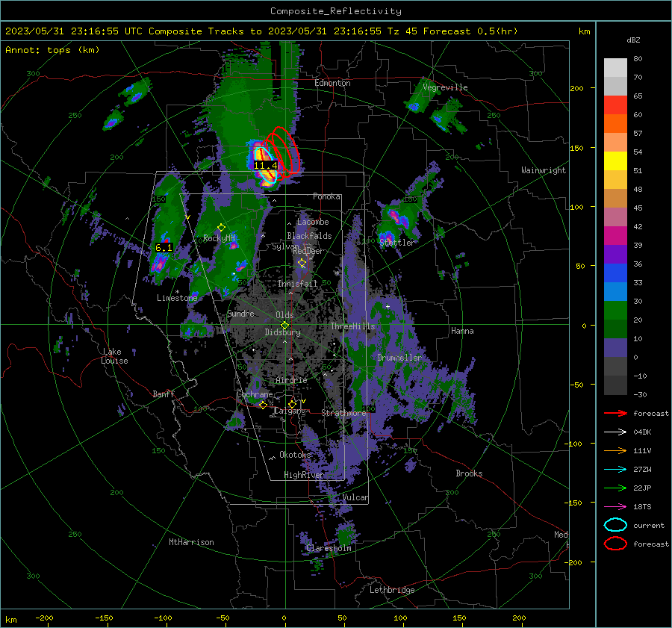Click the white 04DK arrow in legend
Viewport: 672px width, 628px height.
(615, 432)
